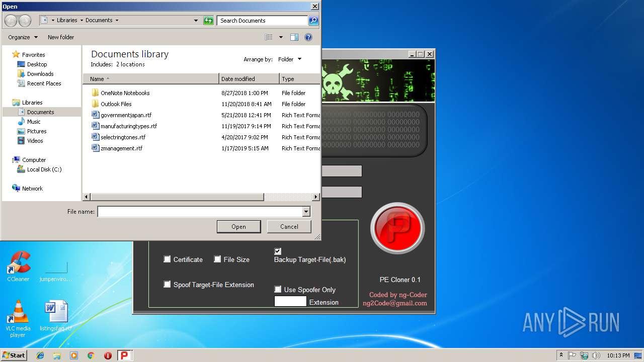Open the Arrange by Folder dropdown
Viewport: 644px width, 362px height.
point(290,59)
